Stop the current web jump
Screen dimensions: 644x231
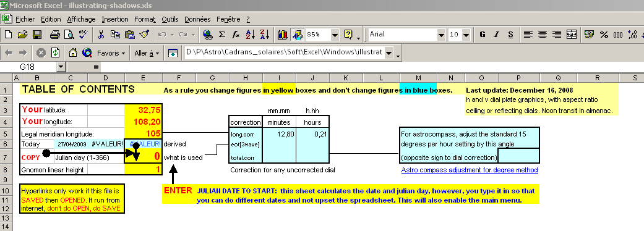(x=41, y=53)
